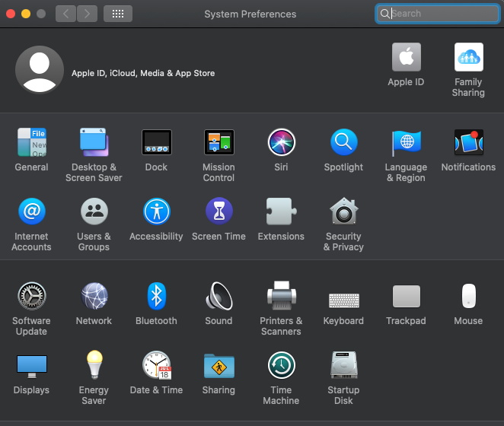This screenshot has width=504, height=426.
Task: Open Displays preferences
Action: coord(31,366)
